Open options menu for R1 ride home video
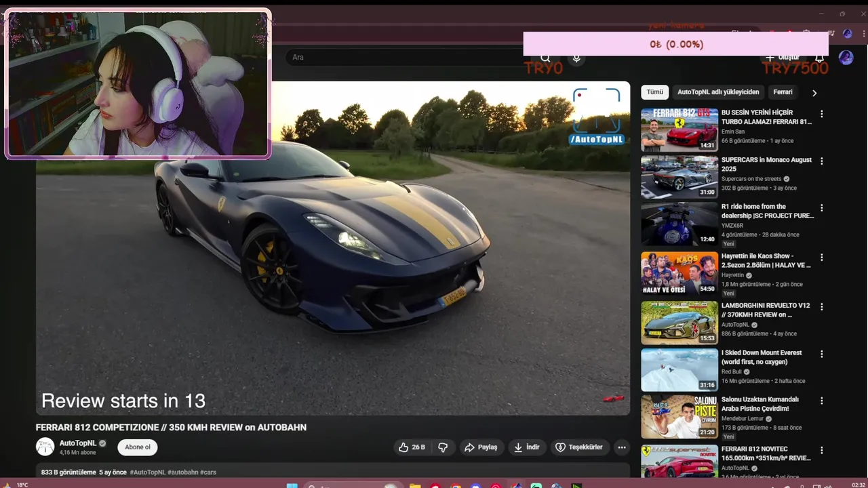The image size is (868, 488). 822,208
